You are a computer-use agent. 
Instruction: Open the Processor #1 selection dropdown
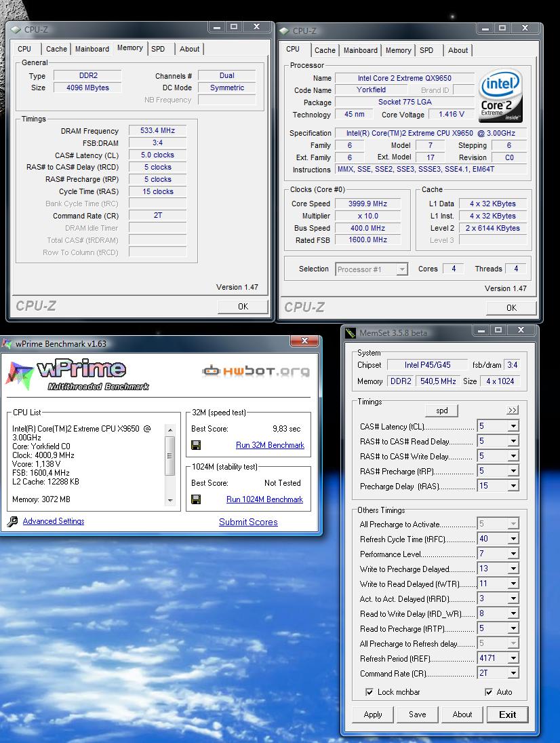tap(402, 269)
